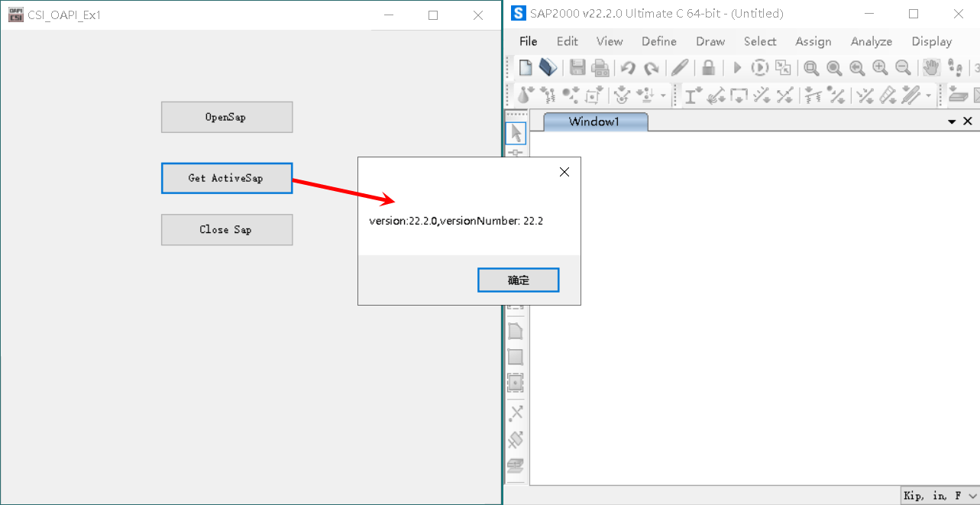Open the Display menu
The width and height of the screenshot is (980, 505).
coord(932,41)
